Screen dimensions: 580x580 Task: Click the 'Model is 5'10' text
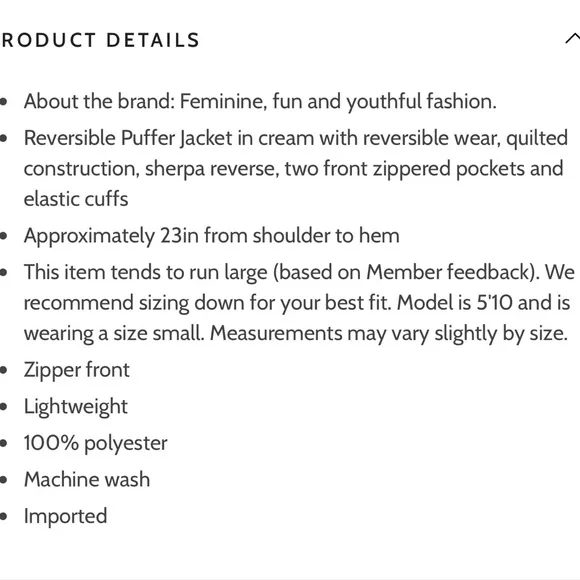pyautogui.click(x=455, y=303)
